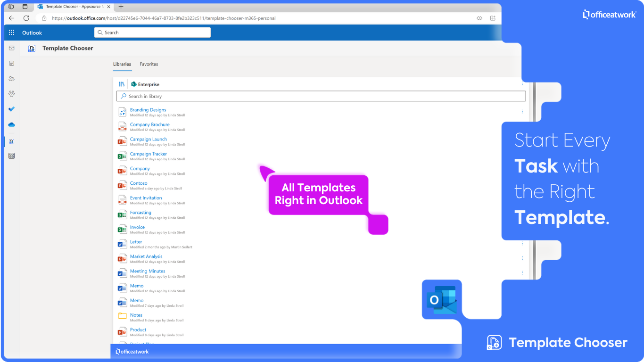Image resolution: width=644 pixels, height=362 pixels.
Task: Open the Forcasting template link
Action: coord(140,213)
